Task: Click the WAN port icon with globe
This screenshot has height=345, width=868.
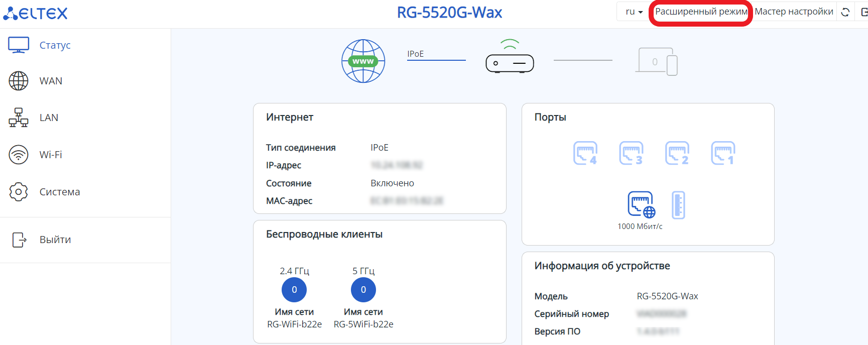Action: point(641,205)
